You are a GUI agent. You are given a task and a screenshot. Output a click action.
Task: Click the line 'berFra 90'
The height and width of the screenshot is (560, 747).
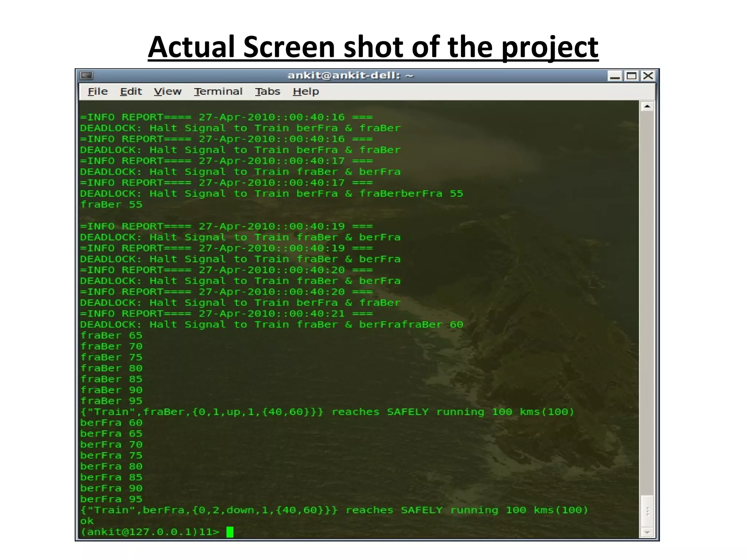coord(111,489)
